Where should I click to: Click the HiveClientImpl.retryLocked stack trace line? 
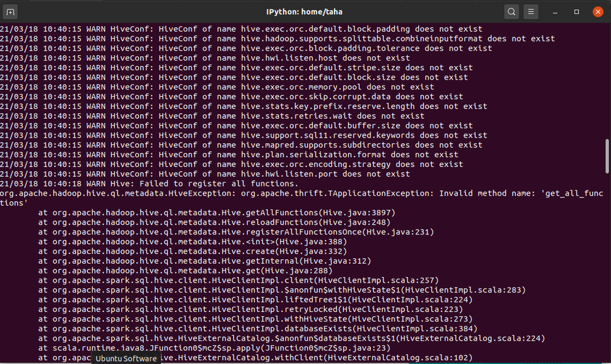[x=251, y=310]
